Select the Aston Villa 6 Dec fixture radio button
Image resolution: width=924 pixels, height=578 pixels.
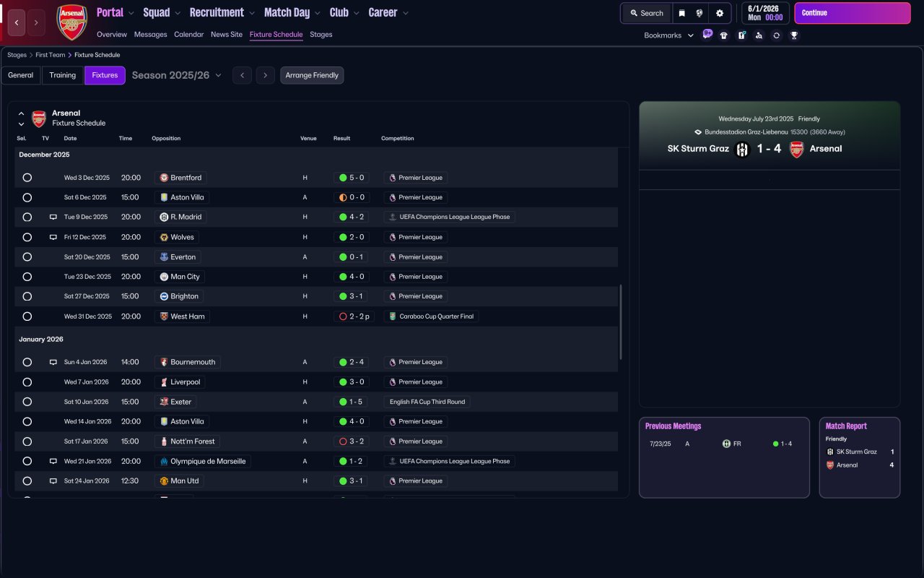tap(27, 197)
